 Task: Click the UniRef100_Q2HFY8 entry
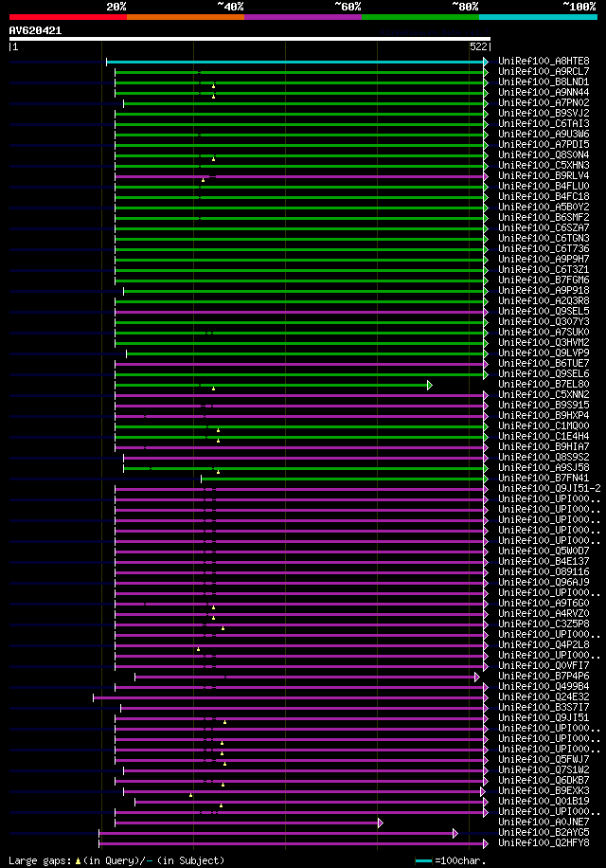(x=544, y=843)
